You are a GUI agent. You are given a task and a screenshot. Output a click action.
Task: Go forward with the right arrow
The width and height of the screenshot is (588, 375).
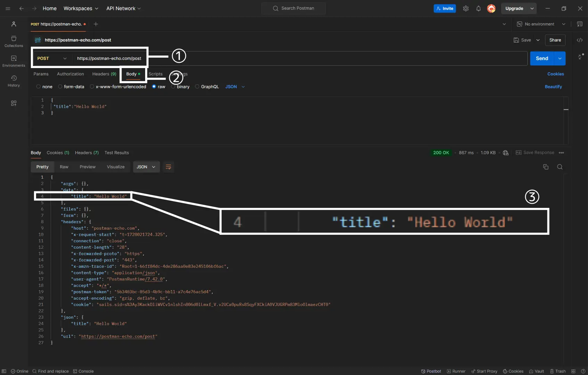click(x=34, y=8)
